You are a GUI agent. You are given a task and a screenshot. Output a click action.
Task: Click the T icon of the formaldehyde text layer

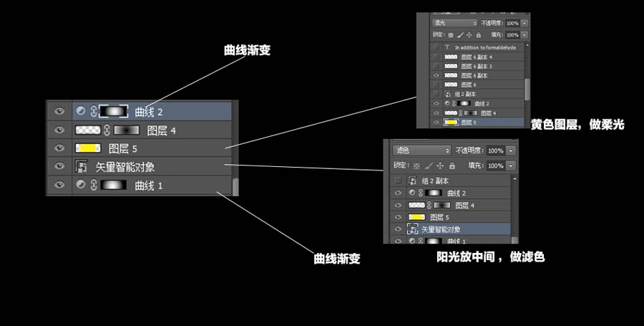coord(447,47)
